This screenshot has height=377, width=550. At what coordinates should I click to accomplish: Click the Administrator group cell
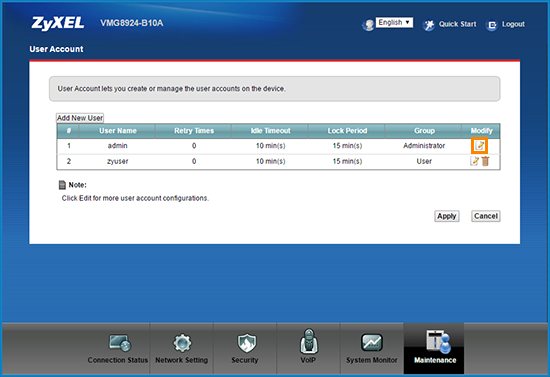click(x=424, y=146)
